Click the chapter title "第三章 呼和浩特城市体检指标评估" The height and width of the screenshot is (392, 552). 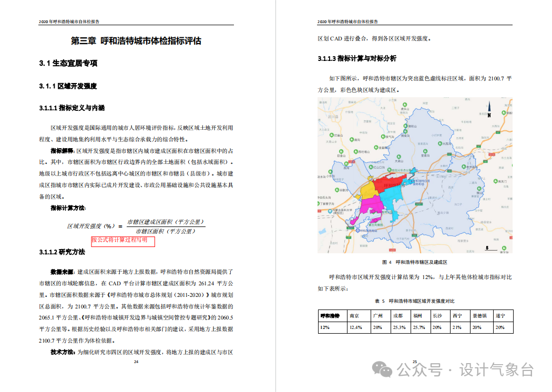[136, 41]
